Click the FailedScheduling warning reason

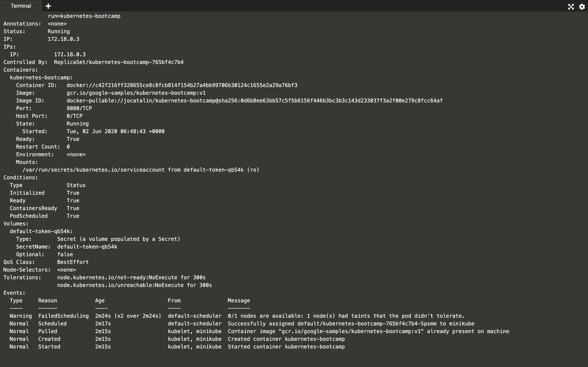coord(63,316)
